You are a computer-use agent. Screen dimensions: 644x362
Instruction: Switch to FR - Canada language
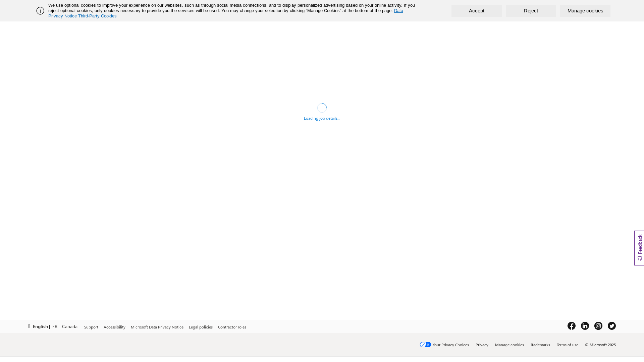(65, 326)
